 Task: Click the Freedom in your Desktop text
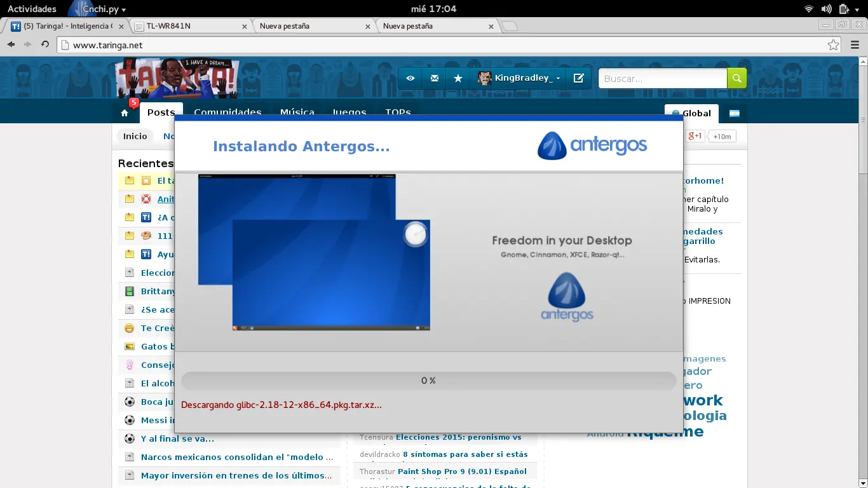562,240
